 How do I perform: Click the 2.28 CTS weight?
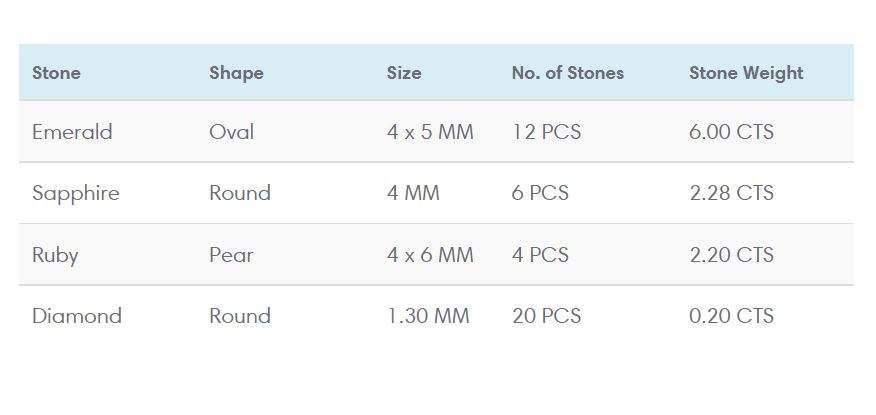point(731,193)
